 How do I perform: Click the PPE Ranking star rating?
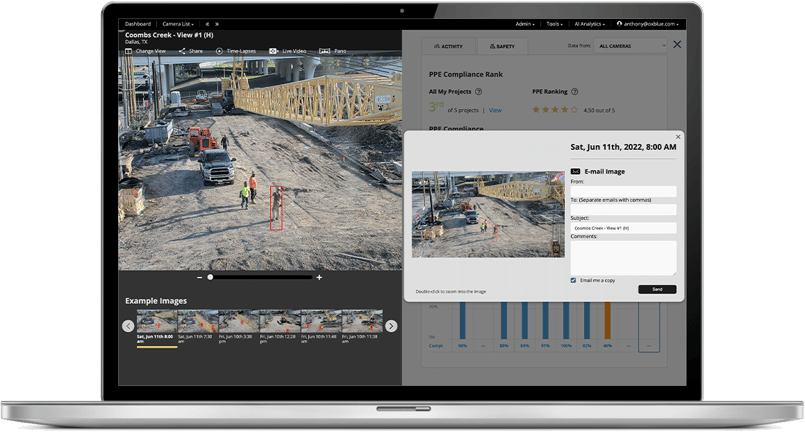click(x=555, y=110)
